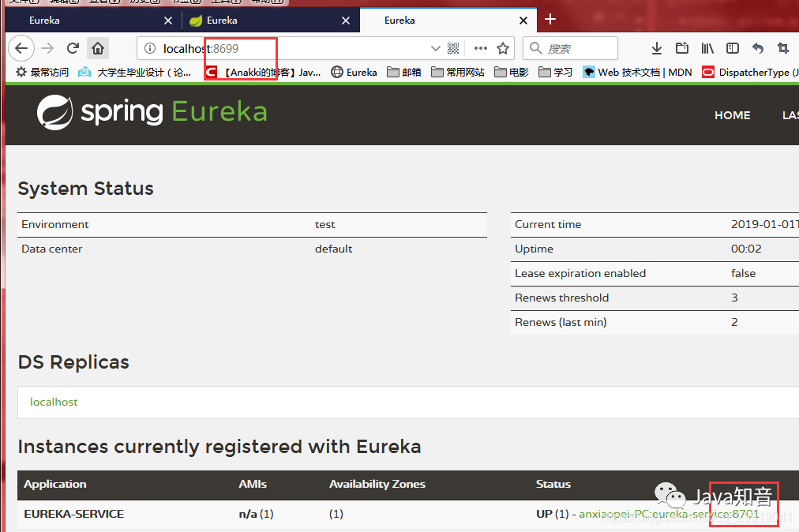Go back with the browser back arrow
This screenshot has height=532, width=799.
(21, 48)
